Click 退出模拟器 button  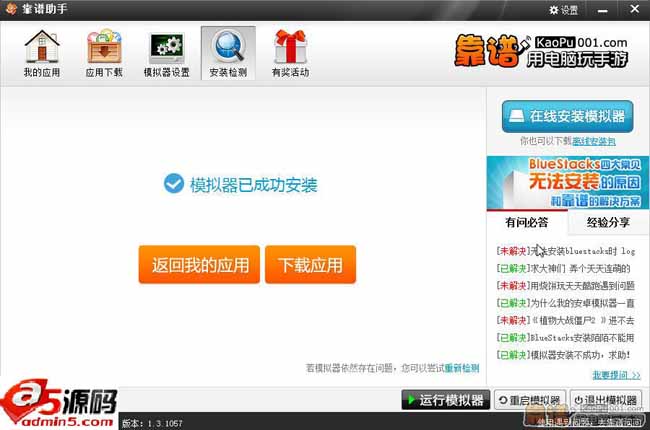(x=606, y=400)
